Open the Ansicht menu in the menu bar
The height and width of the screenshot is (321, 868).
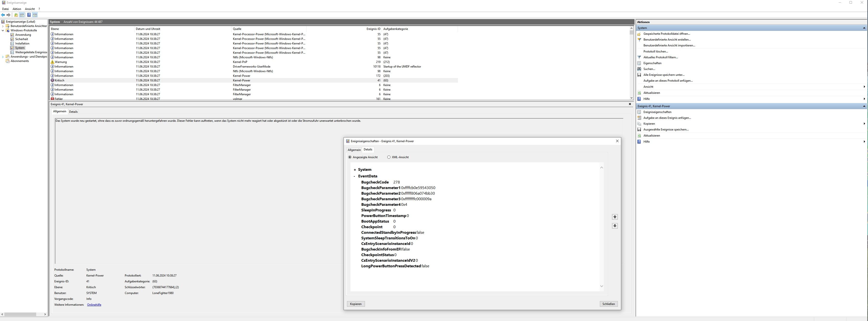(30, 9)
